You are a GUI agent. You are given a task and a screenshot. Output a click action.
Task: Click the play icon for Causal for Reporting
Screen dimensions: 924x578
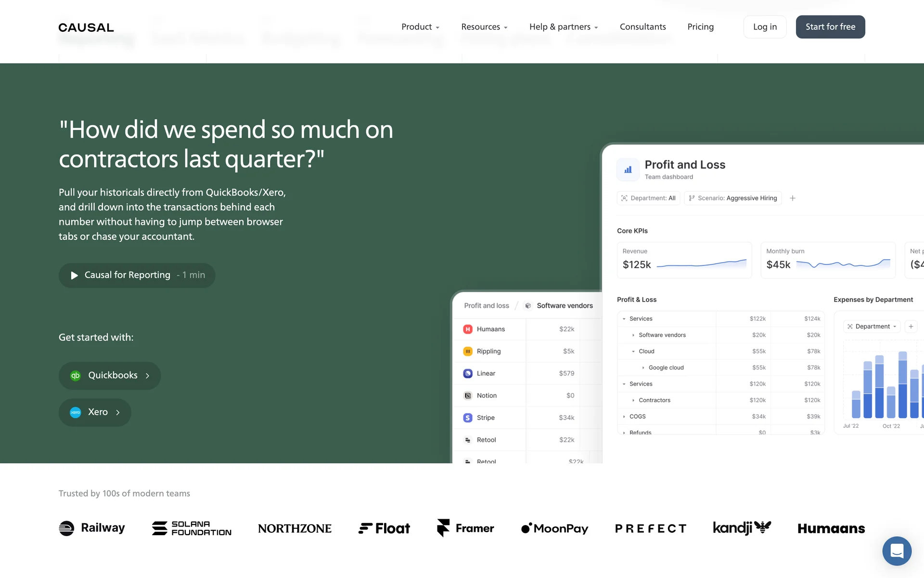pos(74,276)
